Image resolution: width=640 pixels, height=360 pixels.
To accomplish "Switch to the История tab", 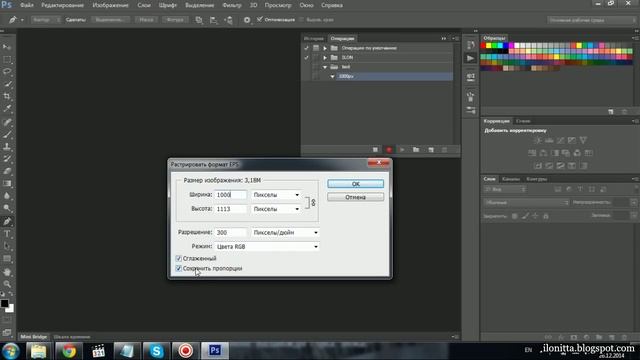I will (313, 38).
